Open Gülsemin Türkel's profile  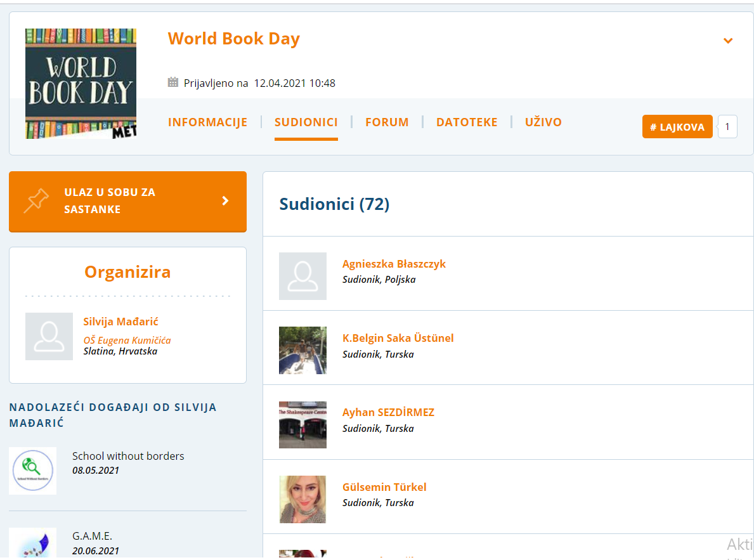coord(384,487)
